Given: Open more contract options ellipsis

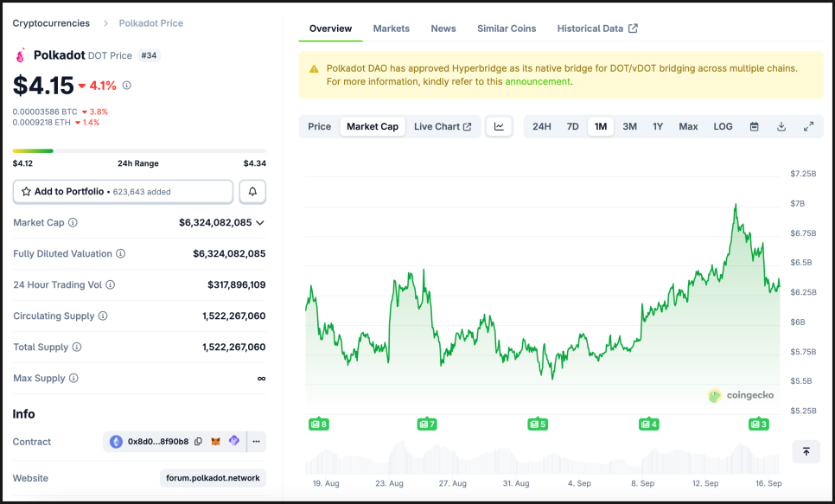Looking at the screenshot, I should (256, 442).
